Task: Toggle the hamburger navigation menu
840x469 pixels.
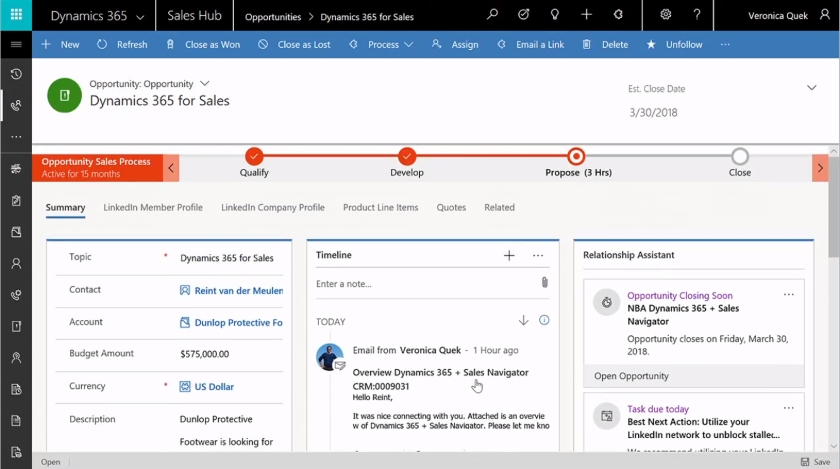Action: tap(16, 44)
